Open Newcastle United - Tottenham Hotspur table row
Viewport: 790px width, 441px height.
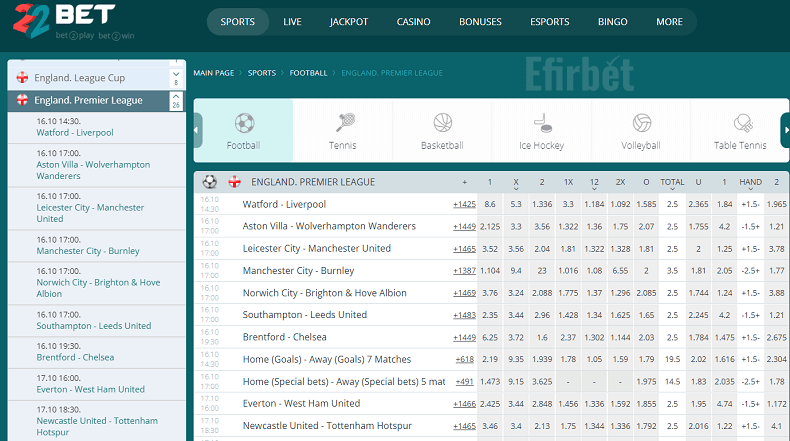327,426
